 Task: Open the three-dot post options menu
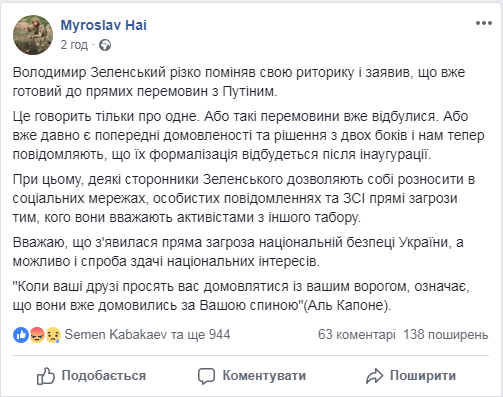[x=484, y=23]
